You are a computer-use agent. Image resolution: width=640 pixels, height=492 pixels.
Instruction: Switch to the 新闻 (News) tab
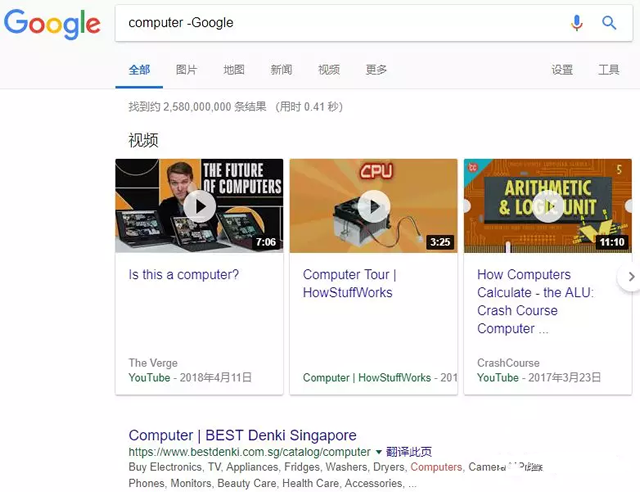(281, 70)
